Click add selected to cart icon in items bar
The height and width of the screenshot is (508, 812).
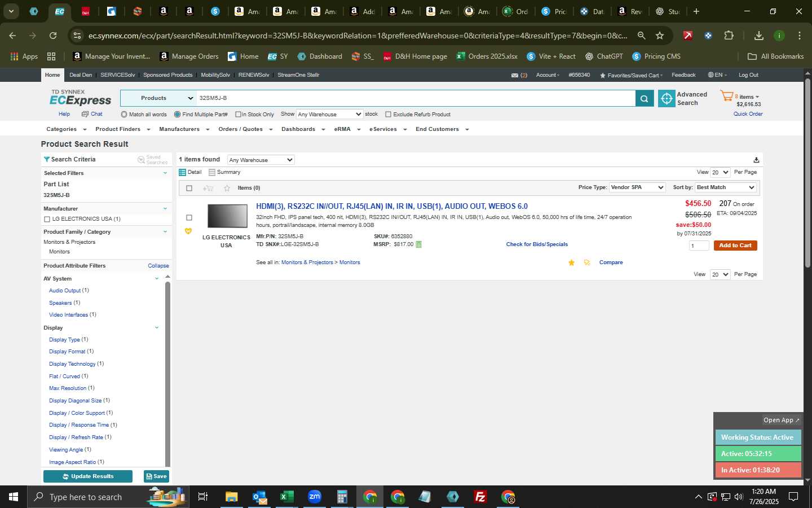tap(208, 188)
